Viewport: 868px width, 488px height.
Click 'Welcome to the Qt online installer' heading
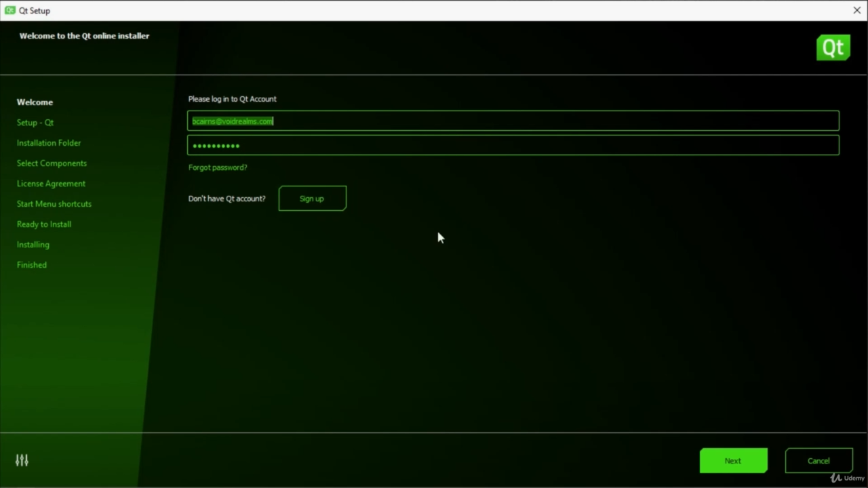tap(84, 36)
